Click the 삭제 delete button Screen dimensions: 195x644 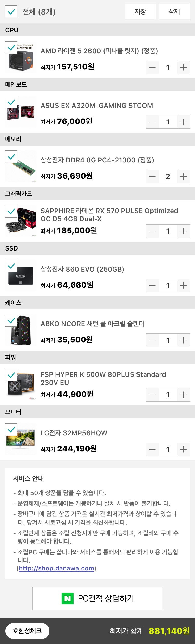point(174,12)
